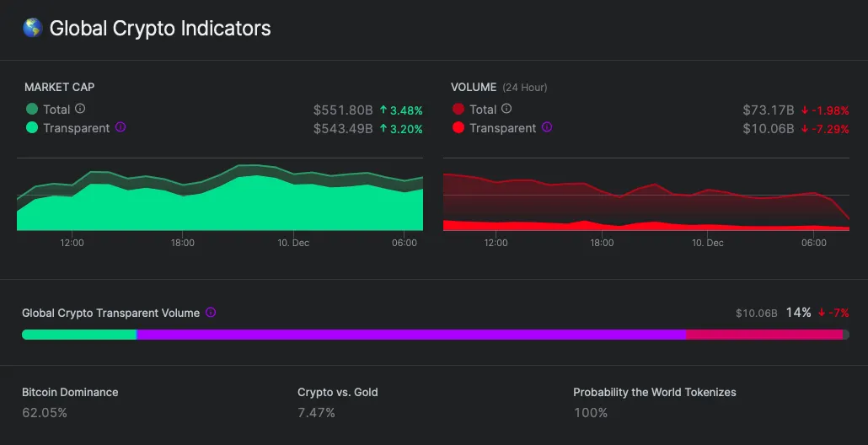Image resolution: width=868 pixels, height=445 pixels.
Task: Click the $73.17B total volume value
Action: click(769, 110)
